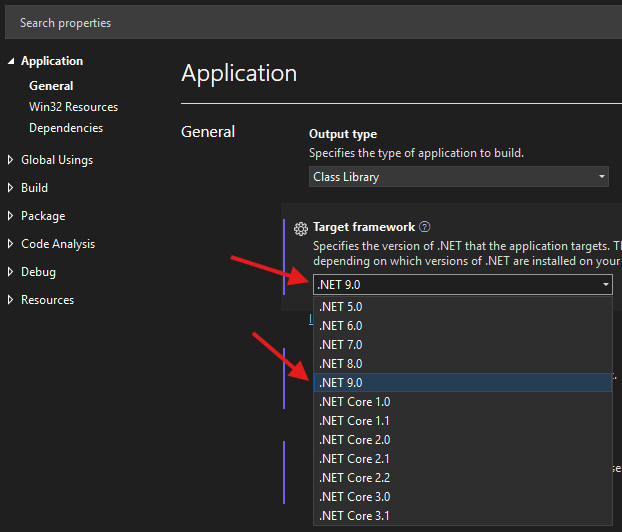Choose .NET Core 1.1 from the list
This screenshot has width=622, height=532.
[x=463, y=421]
